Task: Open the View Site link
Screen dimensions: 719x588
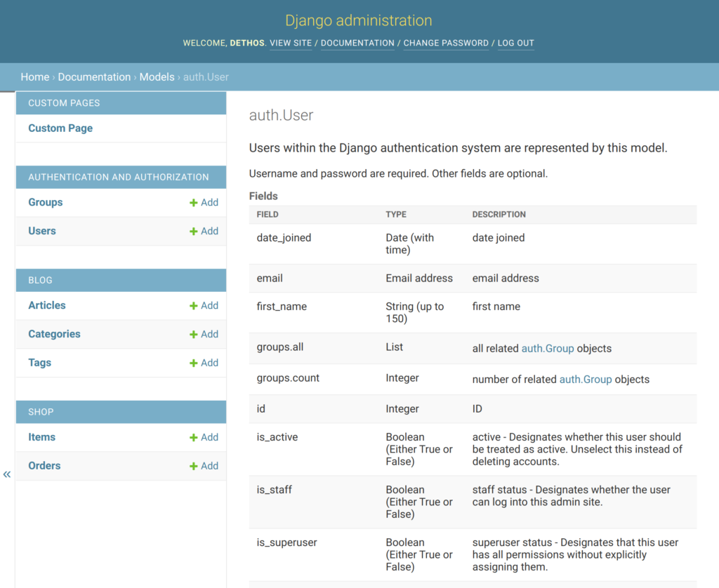Action: (x=291, y=43)
